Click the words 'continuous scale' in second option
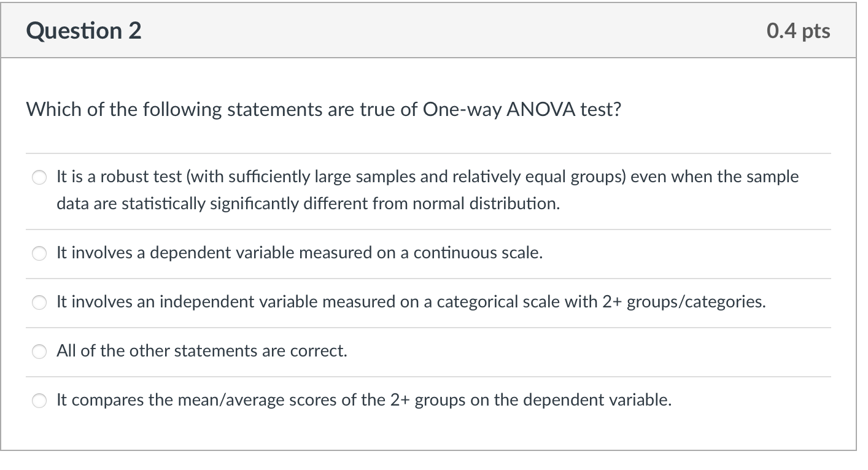This screenshot has height=470, width=868. pos(478,253)
